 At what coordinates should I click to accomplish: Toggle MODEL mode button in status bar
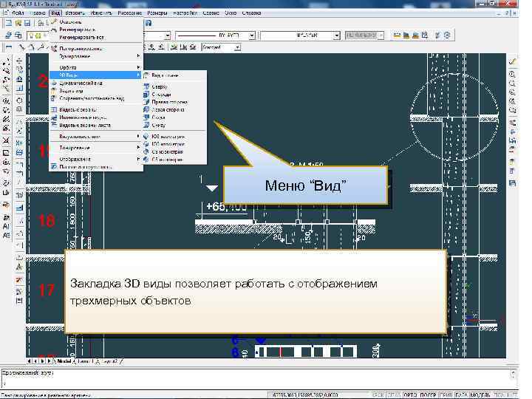480,394
